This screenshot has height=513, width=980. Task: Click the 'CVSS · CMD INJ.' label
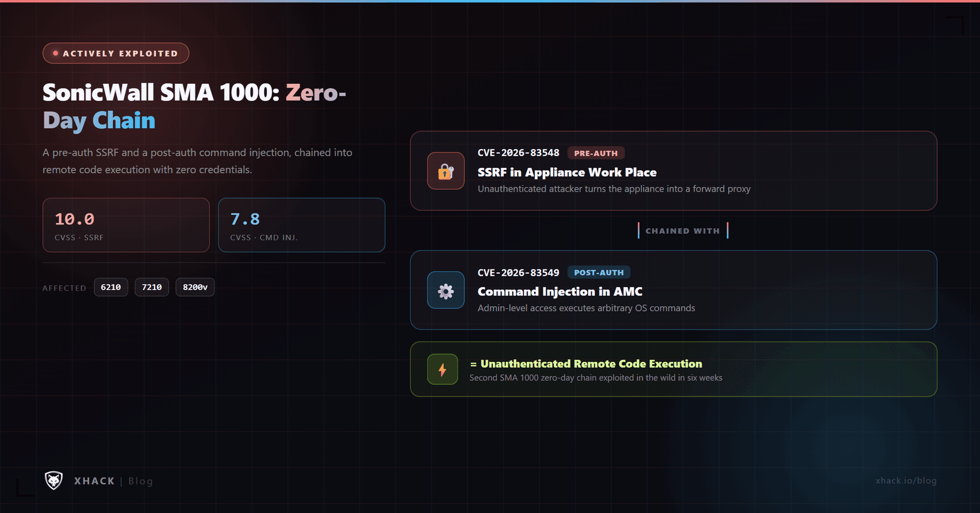[x=264, y=237]
